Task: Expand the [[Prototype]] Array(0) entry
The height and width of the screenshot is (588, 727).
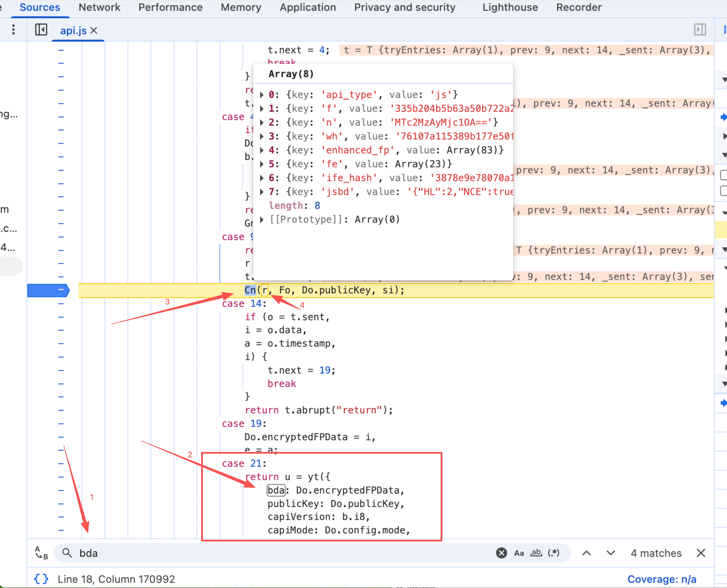Action: pyautogui.click(x=262, y=219)
